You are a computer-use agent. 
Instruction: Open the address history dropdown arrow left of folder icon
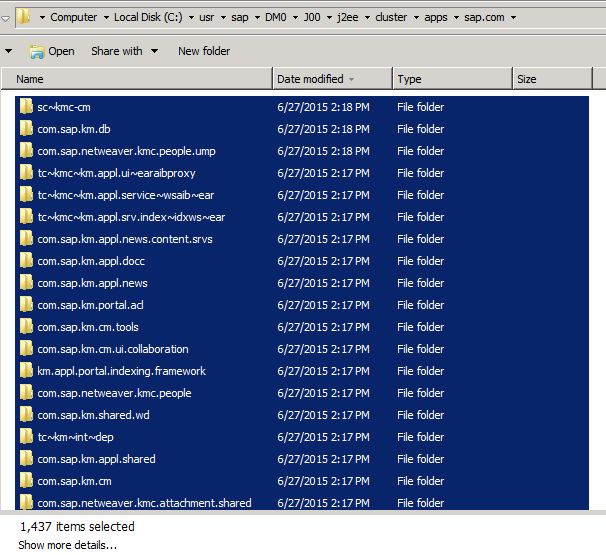point(5,18)
